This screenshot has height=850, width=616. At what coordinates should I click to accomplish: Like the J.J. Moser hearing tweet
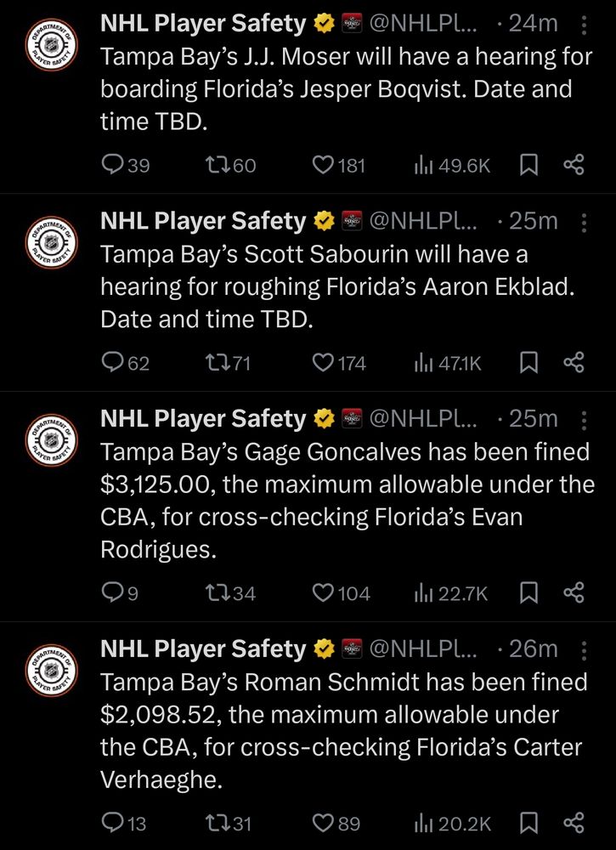(323, 166)
